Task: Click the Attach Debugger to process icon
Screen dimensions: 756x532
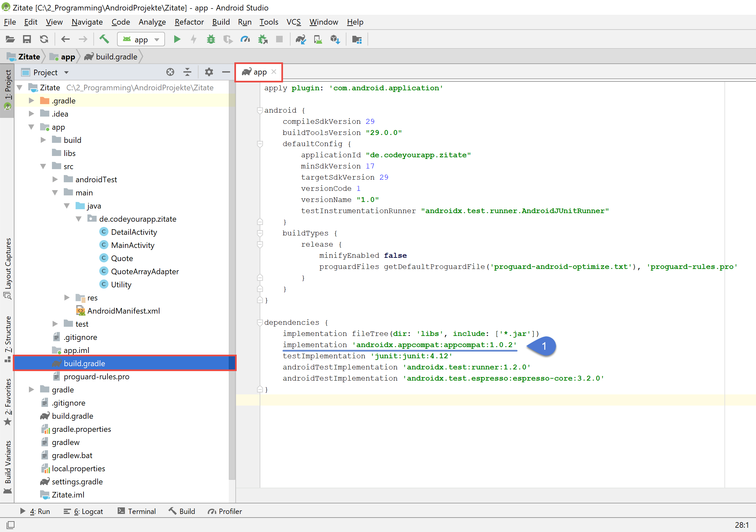Action: [x=263, y=39]
